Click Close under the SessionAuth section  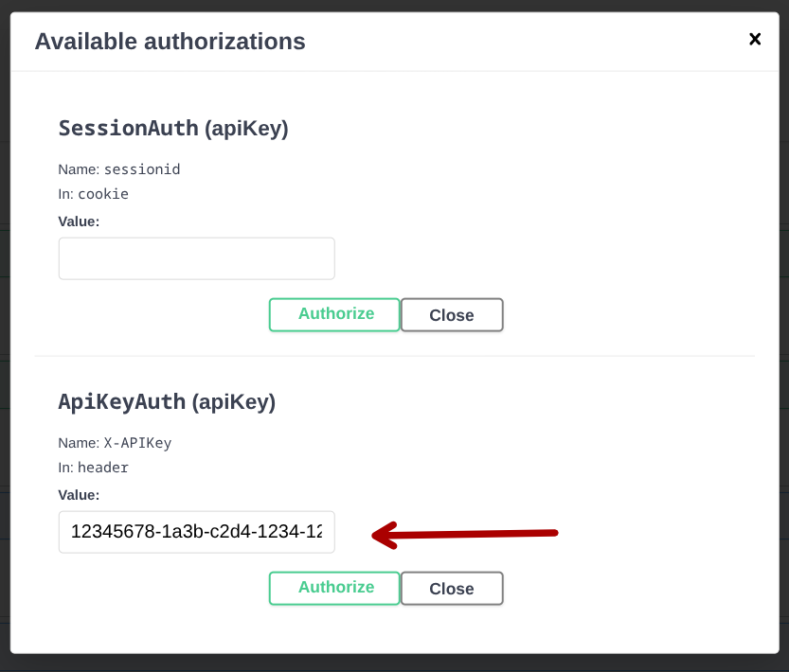pos(452,313)
